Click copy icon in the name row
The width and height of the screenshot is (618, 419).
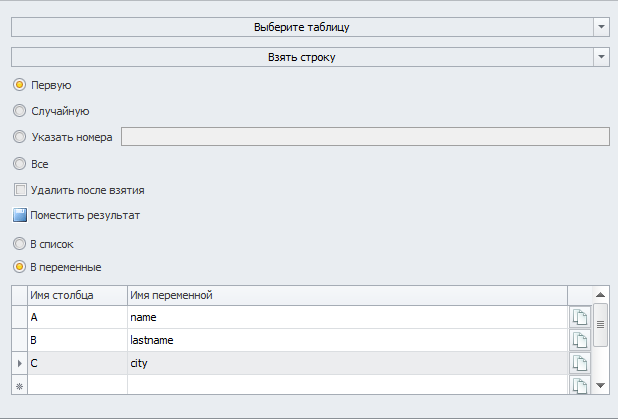[580, 317]
